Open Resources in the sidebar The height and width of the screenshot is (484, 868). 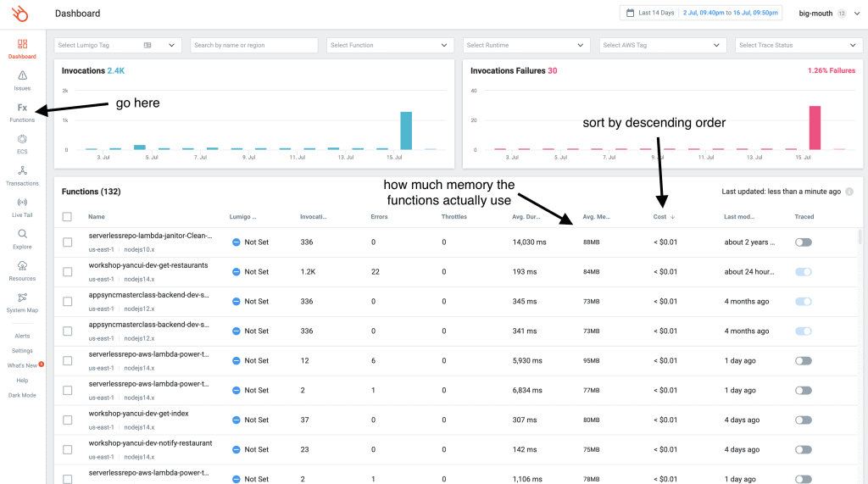22,271
